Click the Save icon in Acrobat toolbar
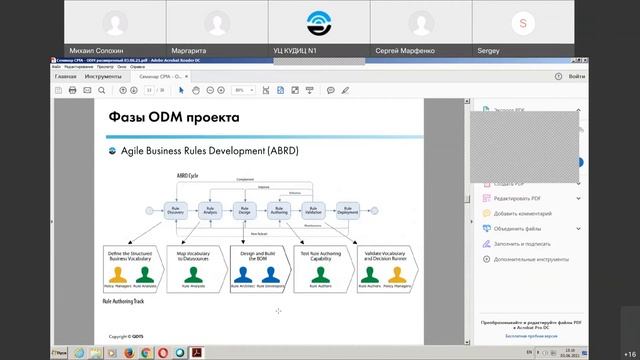Screen dimensions: 640x360 coord(59,90)
